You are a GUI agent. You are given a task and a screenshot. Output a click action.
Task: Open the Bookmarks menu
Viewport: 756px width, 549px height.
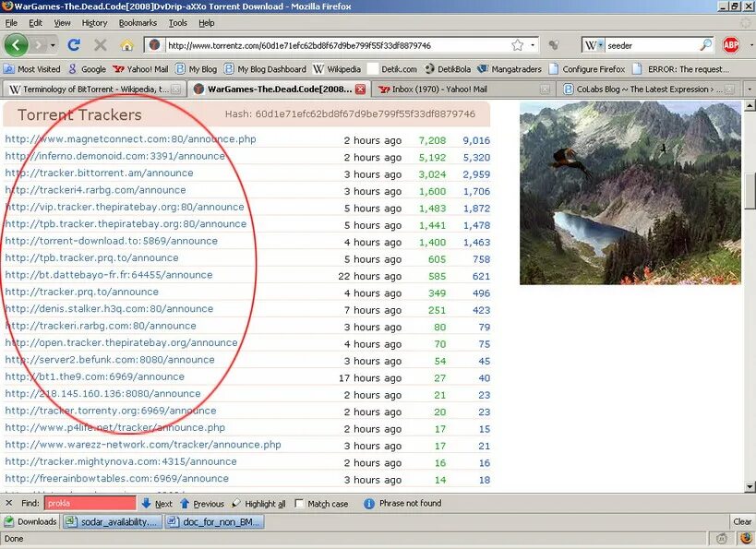[138, 23]
